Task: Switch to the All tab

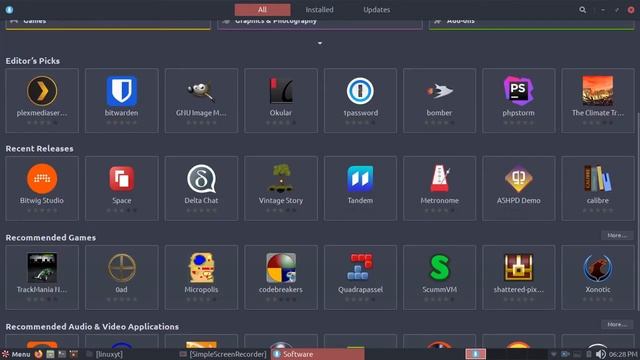Action: 262,10
